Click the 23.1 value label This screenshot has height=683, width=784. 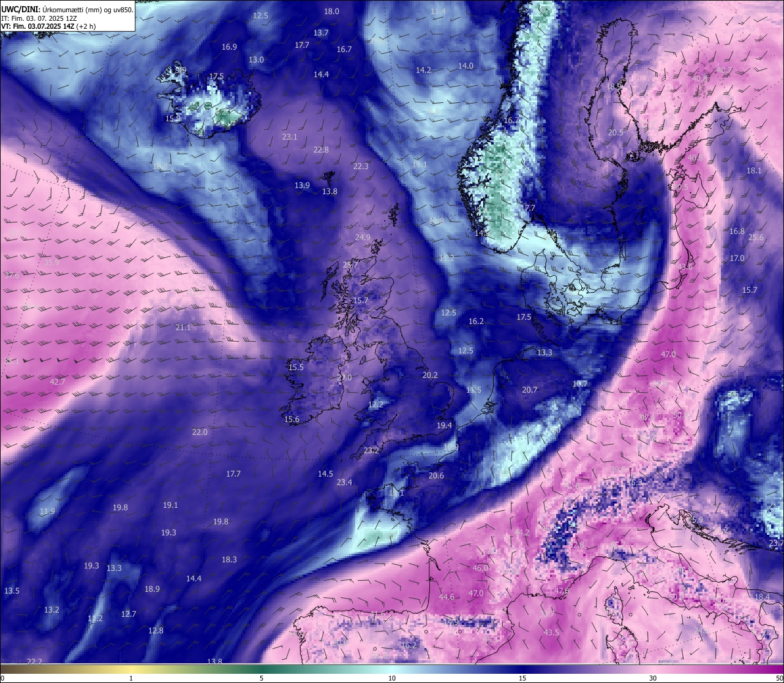tap(290, 137)
